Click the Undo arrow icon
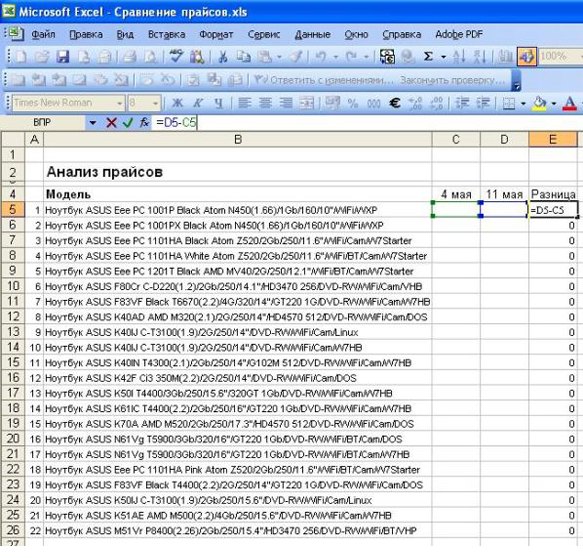Screen dimensions: 583x558 click(x=320, y=57)
